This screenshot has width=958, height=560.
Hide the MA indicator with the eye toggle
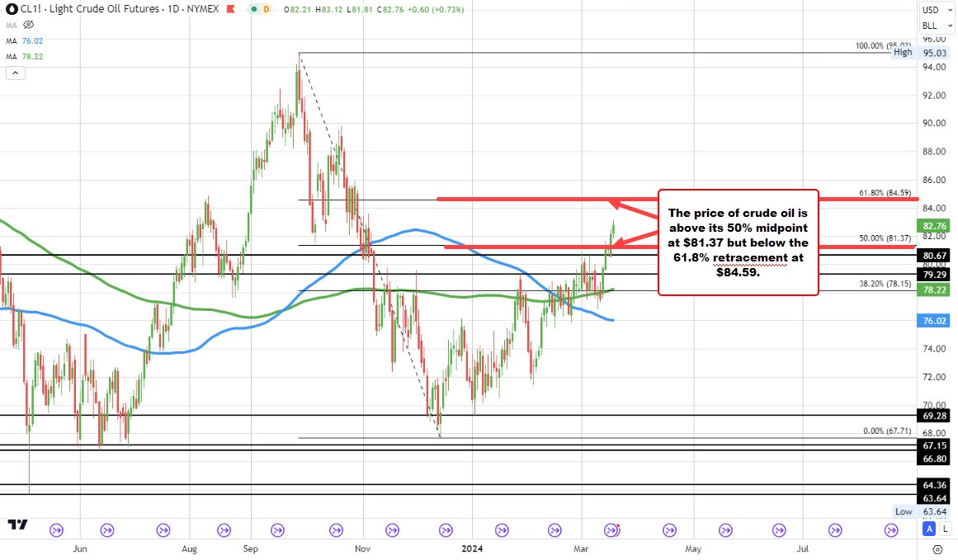[29, 25]
